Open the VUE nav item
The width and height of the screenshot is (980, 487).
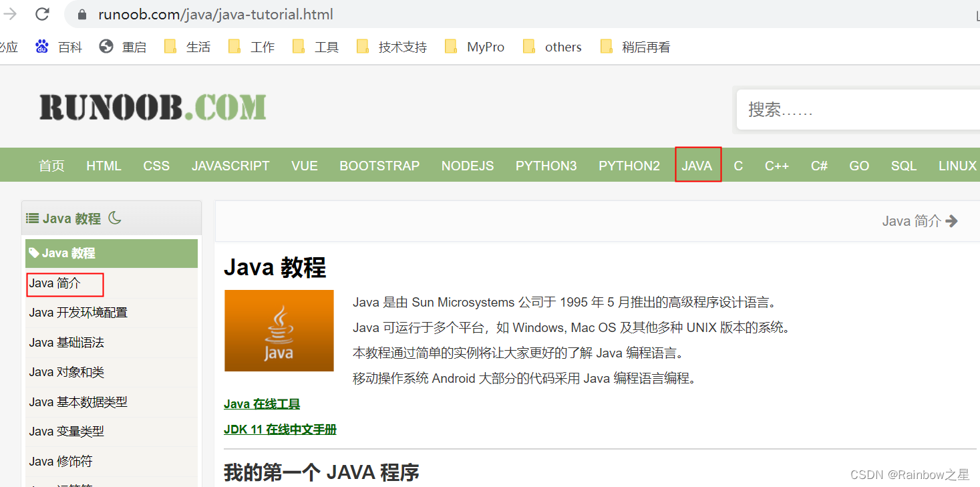pyautogui.click(x=305, y=166)
